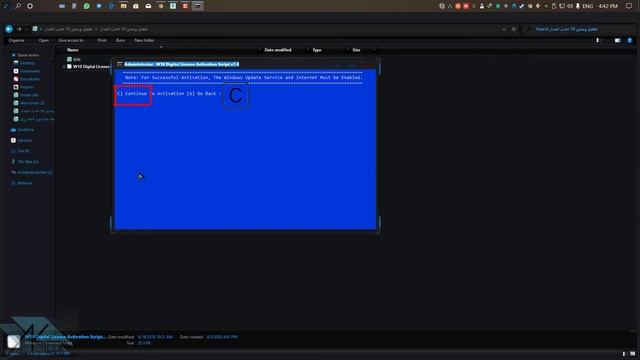Screen dimensions: 640x360
Task: Click Print in the File Explorer toolbar
Action: coord(102,40)
